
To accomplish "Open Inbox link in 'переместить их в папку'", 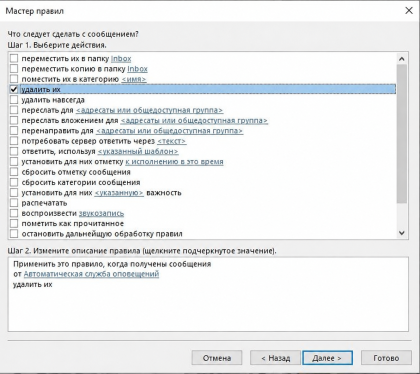I will tap(121, 59).
